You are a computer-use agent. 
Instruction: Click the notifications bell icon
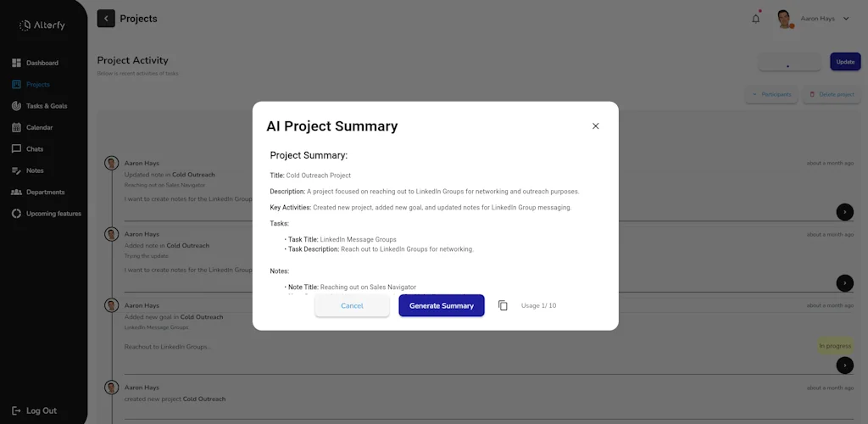[755, 19]
